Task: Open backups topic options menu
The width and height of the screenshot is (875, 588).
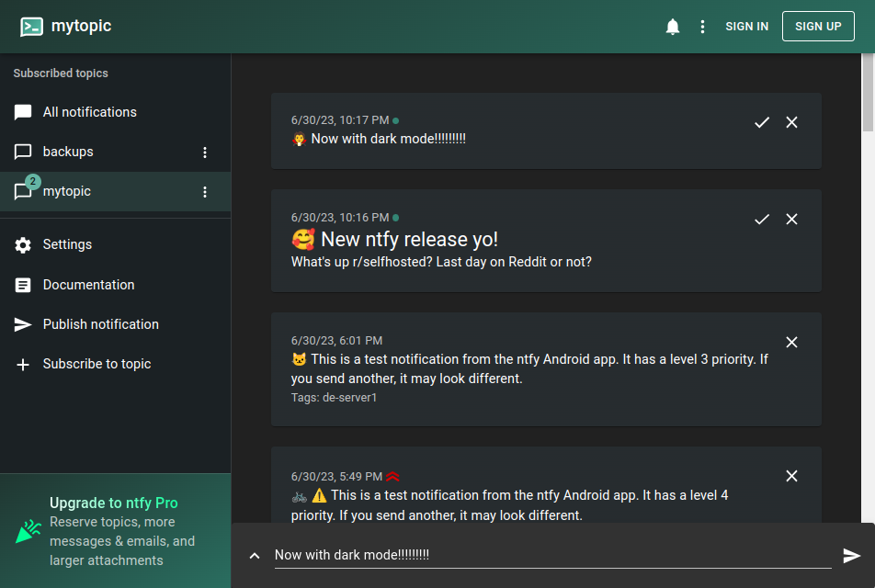Action: click(205, 153)
